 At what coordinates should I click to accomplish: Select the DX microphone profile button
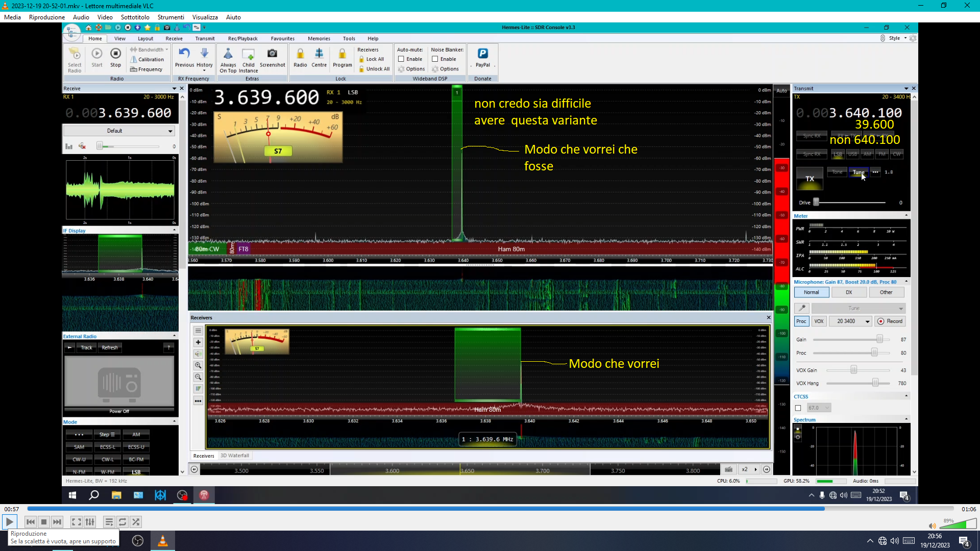click(x=849, y=292)
